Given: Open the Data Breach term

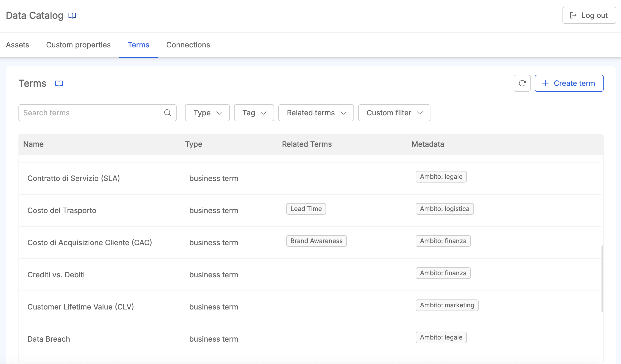Looking at the screenshot, I should click(x=48, y=339).
